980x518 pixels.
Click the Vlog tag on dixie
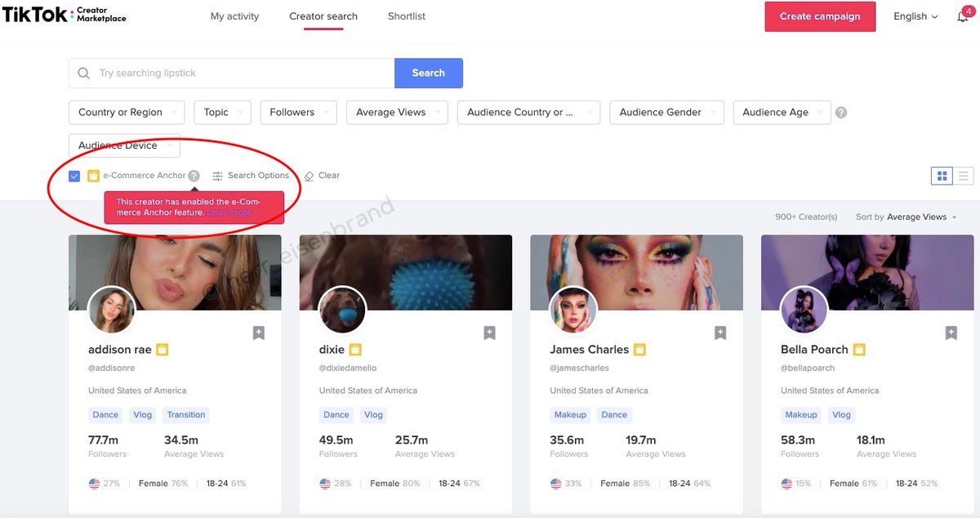coord(374,415)
